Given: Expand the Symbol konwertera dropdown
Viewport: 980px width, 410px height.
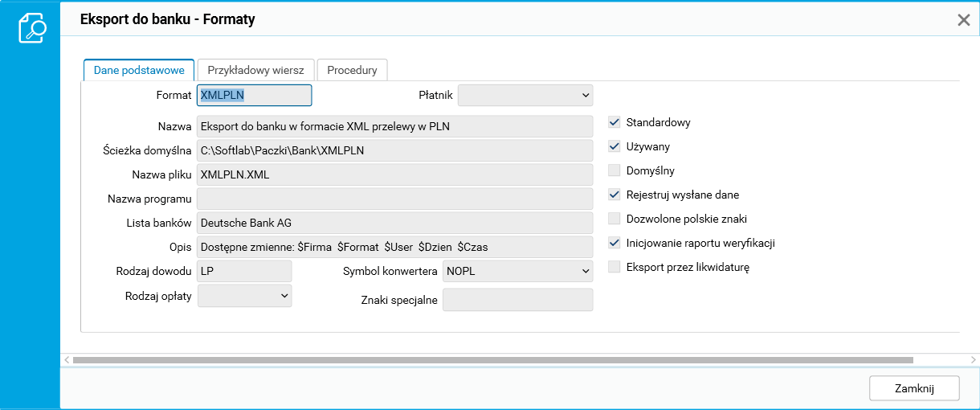Looking at the screenshot, I should click(518, 271).
